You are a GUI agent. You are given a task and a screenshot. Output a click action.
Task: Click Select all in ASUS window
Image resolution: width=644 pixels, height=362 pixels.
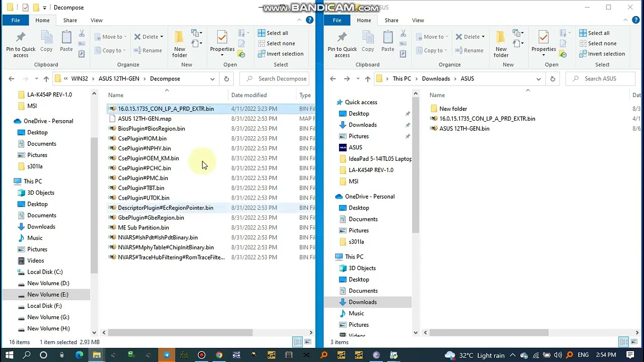click(594, 33)
